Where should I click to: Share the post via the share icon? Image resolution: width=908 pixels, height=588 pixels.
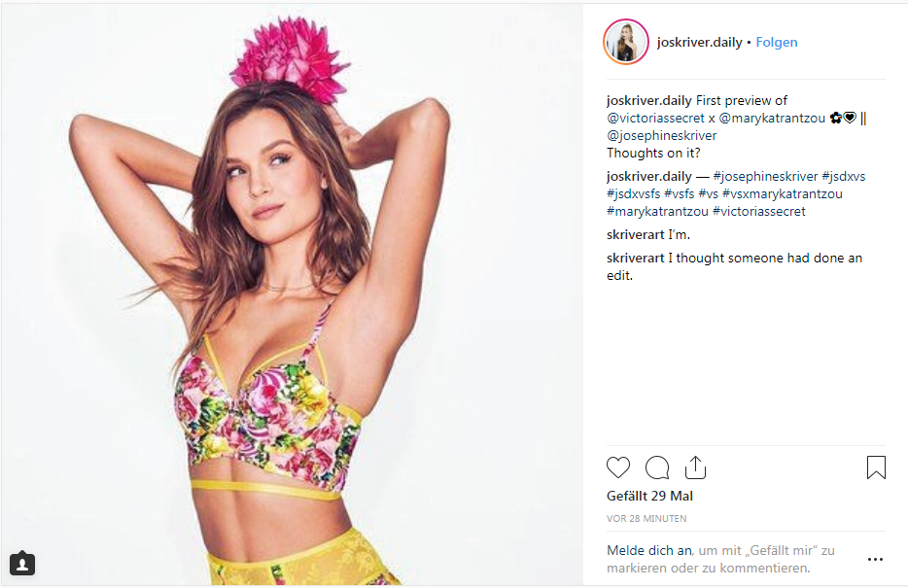[x=695, y=467]
